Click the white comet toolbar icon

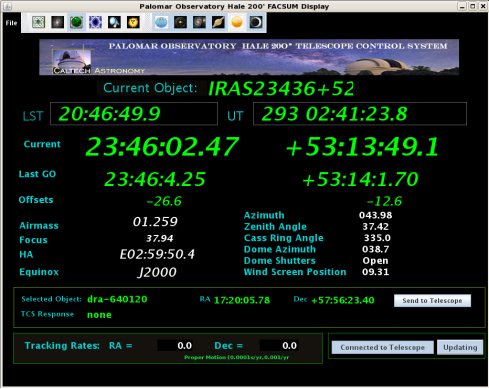coord(114,22)
